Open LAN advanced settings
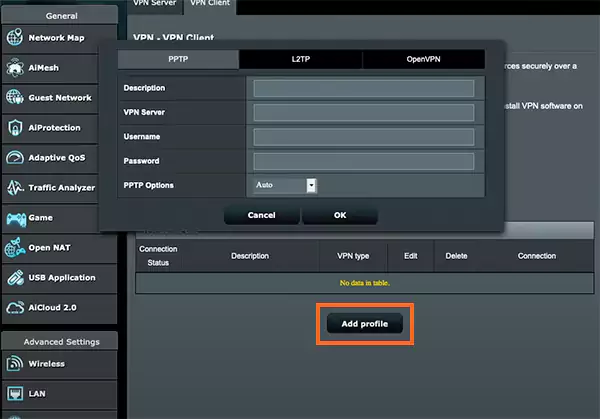Screen dimensions: 600x419 (59, 394)
